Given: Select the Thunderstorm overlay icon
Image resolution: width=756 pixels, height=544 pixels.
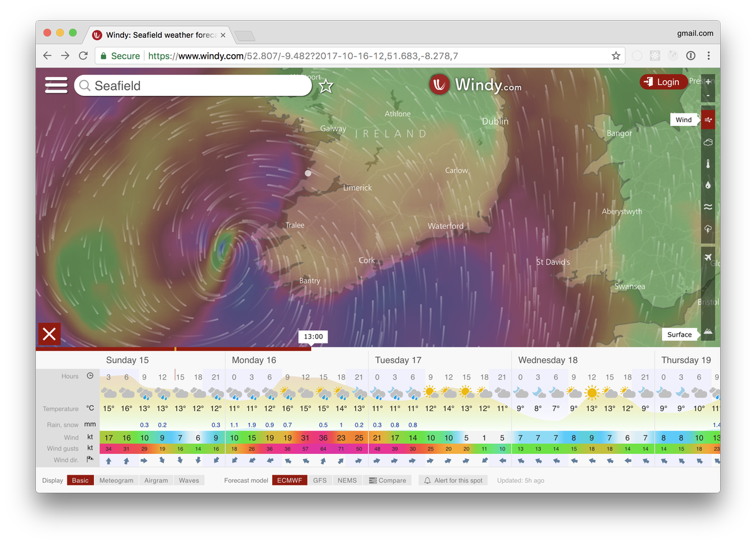Looking at the screenshot, I should pyautogui.click(x=707, y=229).
